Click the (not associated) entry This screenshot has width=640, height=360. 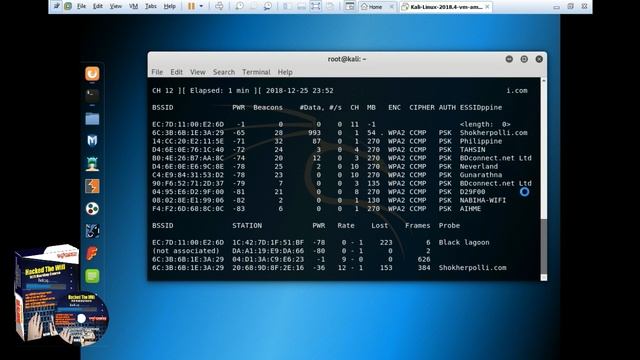pos(186,251)
